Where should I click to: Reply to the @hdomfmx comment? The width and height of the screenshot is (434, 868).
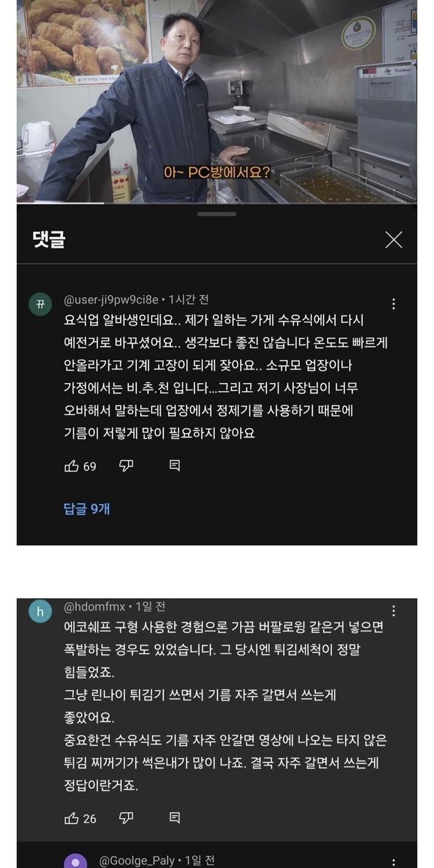(174, 818)
